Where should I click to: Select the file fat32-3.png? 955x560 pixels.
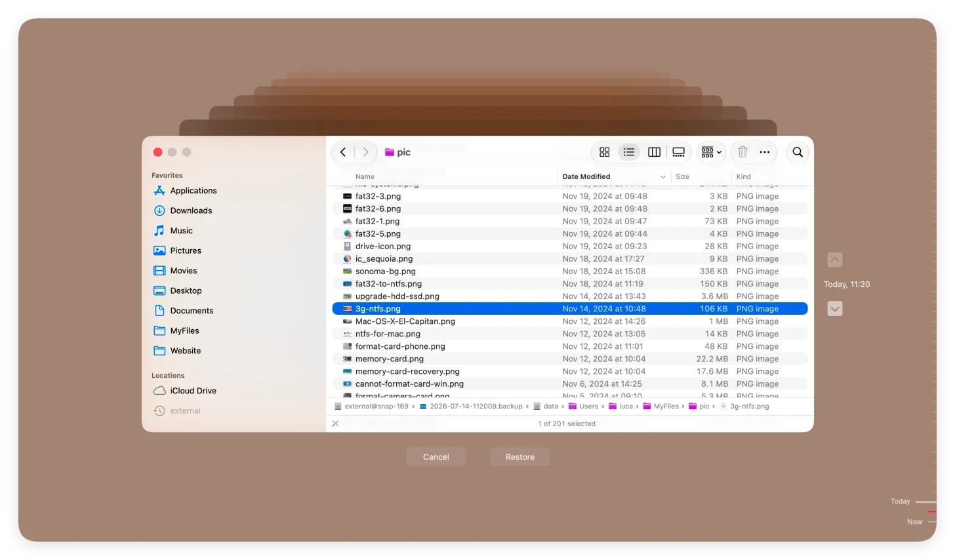[569, 196]
